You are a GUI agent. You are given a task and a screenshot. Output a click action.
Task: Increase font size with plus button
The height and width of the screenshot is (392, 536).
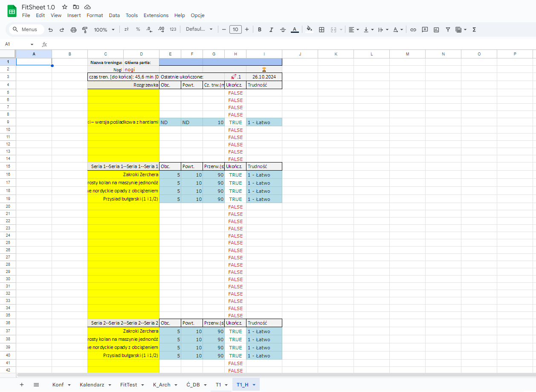(247, 29)
